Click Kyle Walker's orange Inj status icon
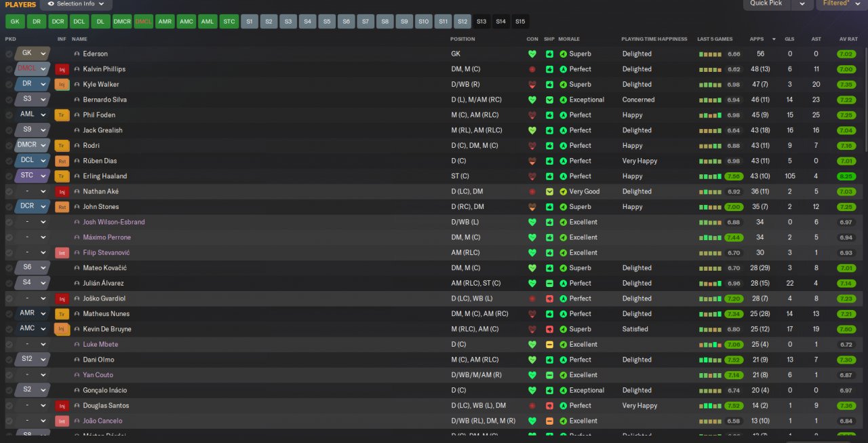 pyautogui.click(x=62, y=85)
